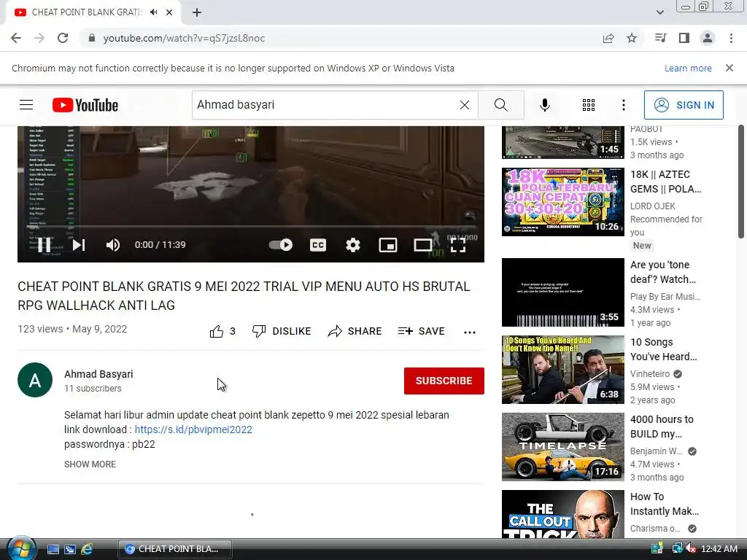Save the video to a playlist

pos(421,331)
